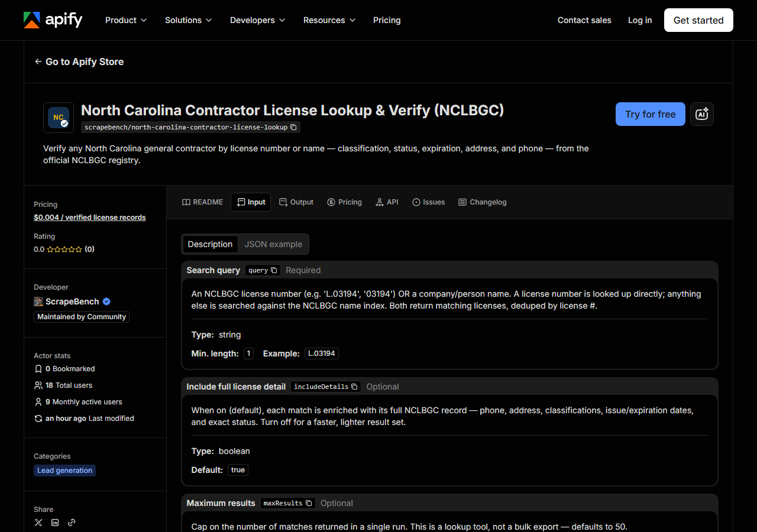Copy the actor slug path
Viewport: 757px width, 532px height.
tap(294, 127)
